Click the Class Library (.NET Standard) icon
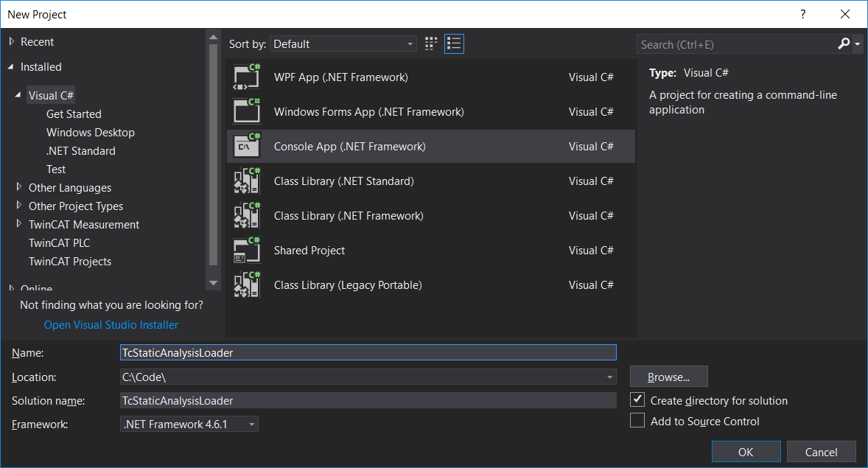This screenshot has width=868, height=468. pyautogui.click(x=247, y=181)
